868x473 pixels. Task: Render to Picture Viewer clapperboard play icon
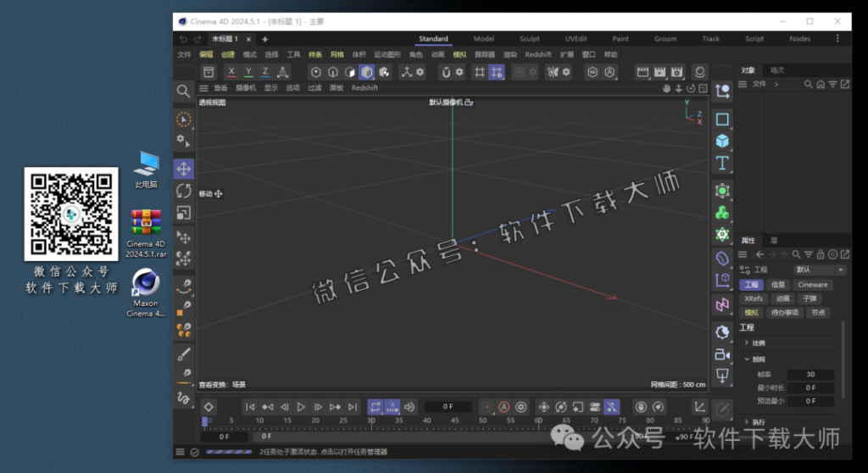click(x=659, y=72)
